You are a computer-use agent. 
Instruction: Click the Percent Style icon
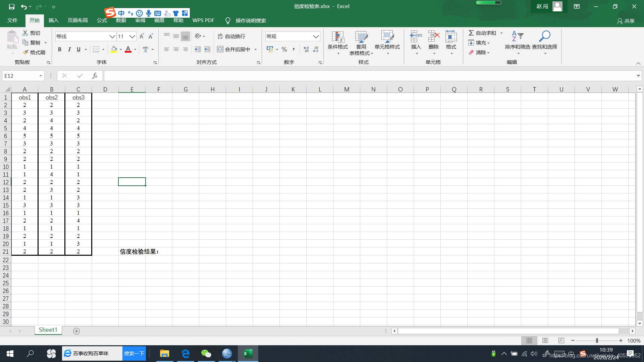pyautogui.click(x=284, y=49)
